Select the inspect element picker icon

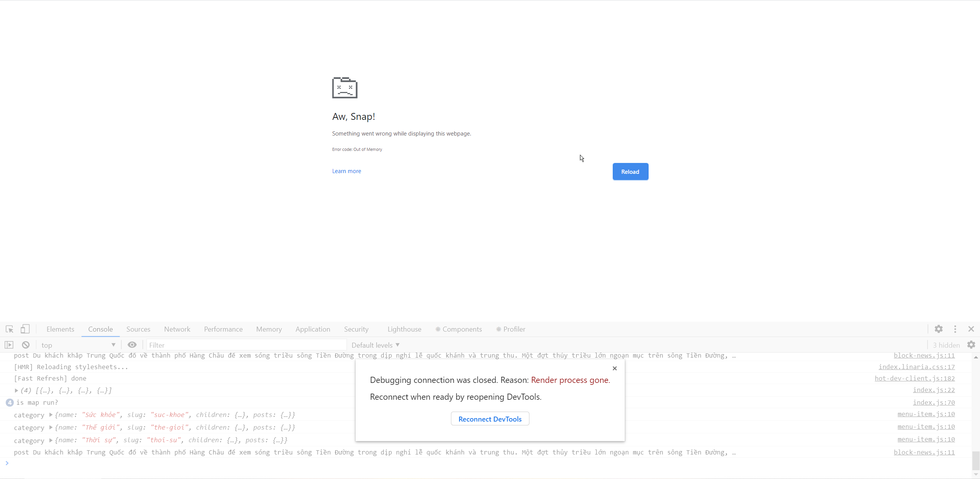tap(10, 329)
